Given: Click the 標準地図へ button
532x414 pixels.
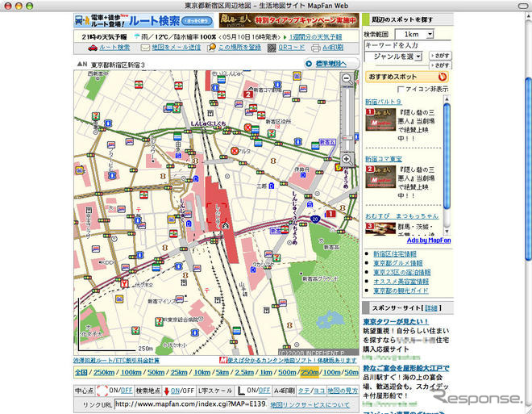Looking at the screenshot, I should pos(331,64).
